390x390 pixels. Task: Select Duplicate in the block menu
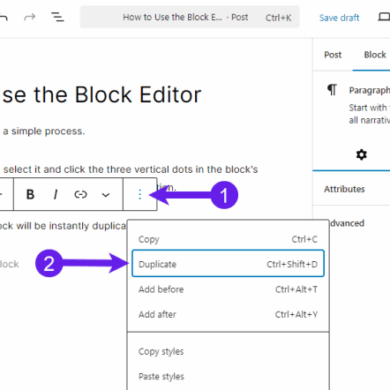pos(228,264)
